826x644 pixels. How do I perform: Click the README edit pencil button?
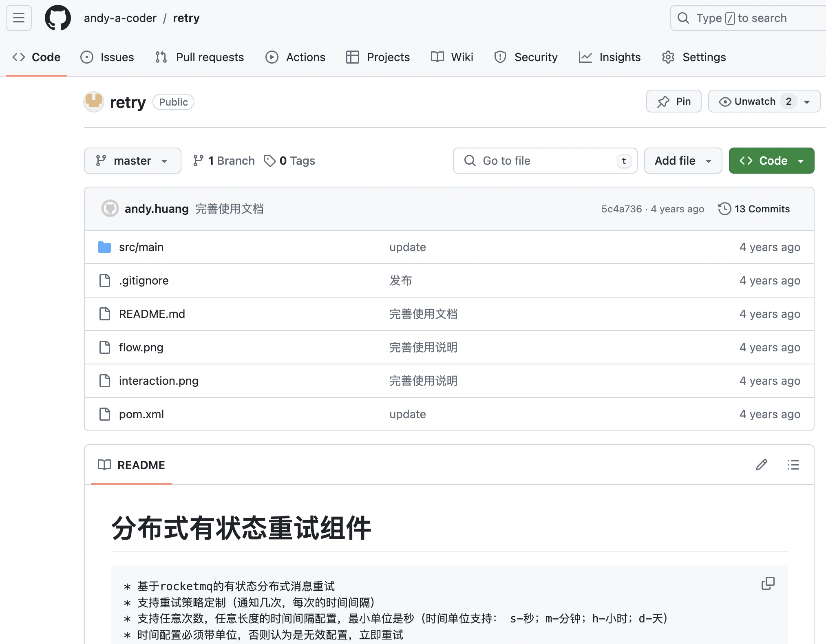tap(762, 464)
